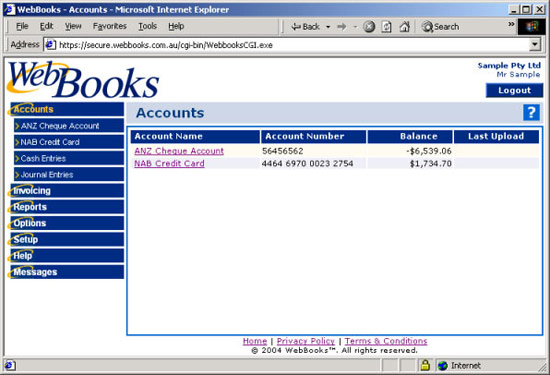550x375 pixels.
Task: Click the status bar page icon
Action: (x=10, y=366)
